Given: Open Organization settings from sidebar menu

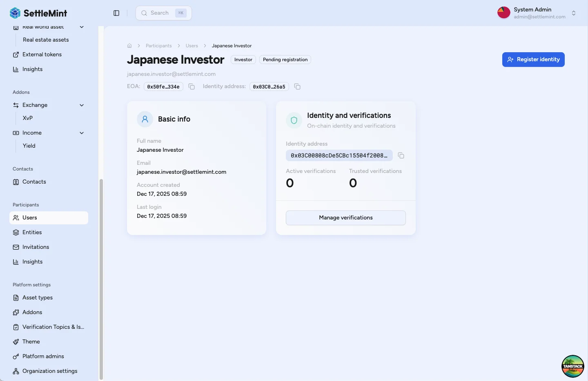Looking at the screenshot, I should 50,371.
